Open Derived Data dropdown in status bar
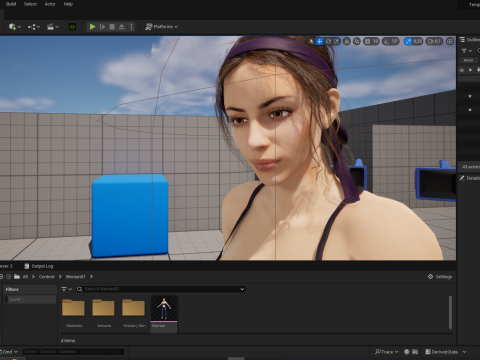This screenshot has width=480, height=360. tap(446, 352)
